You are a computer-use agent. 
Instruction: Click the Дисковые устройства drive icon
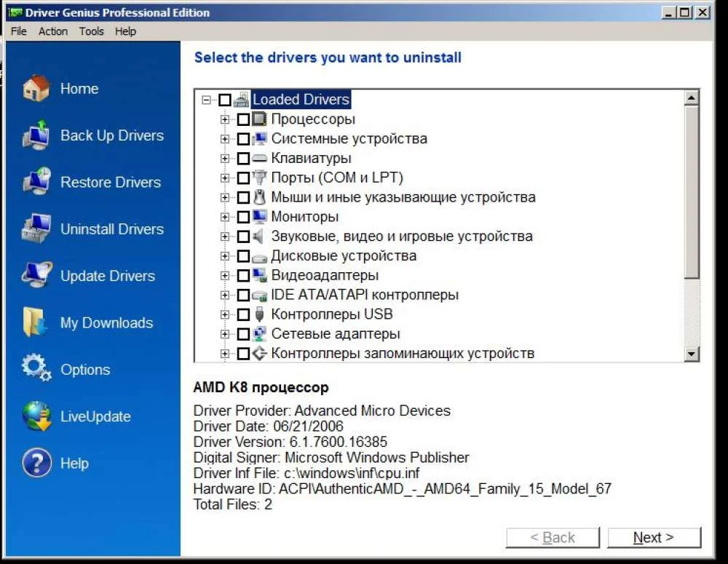click(x=260, y=257)
